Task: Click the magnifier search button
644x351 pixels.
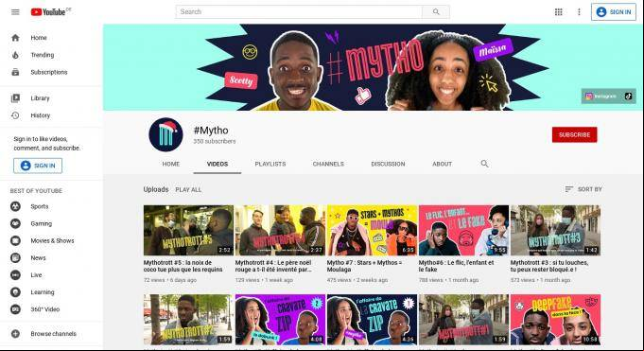Action: click(x=436, y=12)
